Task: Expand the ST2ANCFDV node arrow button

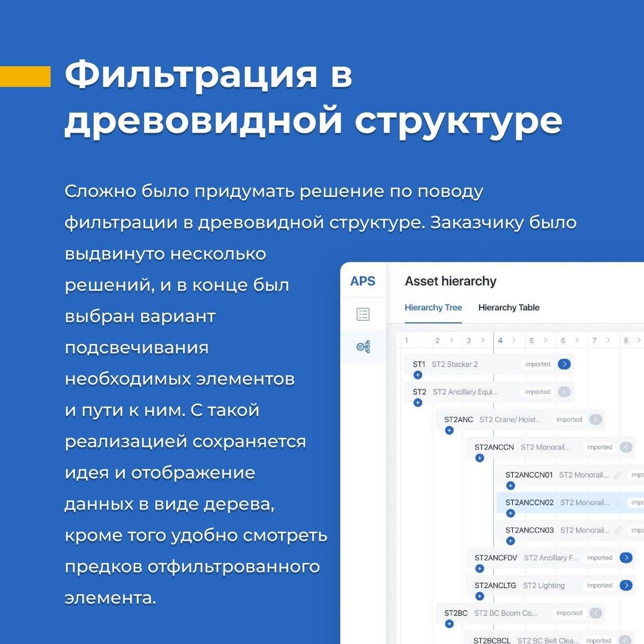Action: 626,557
